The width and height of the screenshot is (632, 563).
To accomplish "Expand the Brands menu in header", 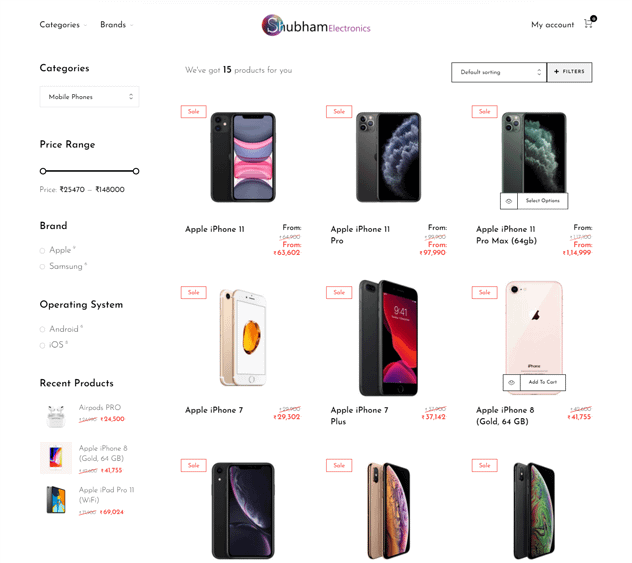I will 116,25.
